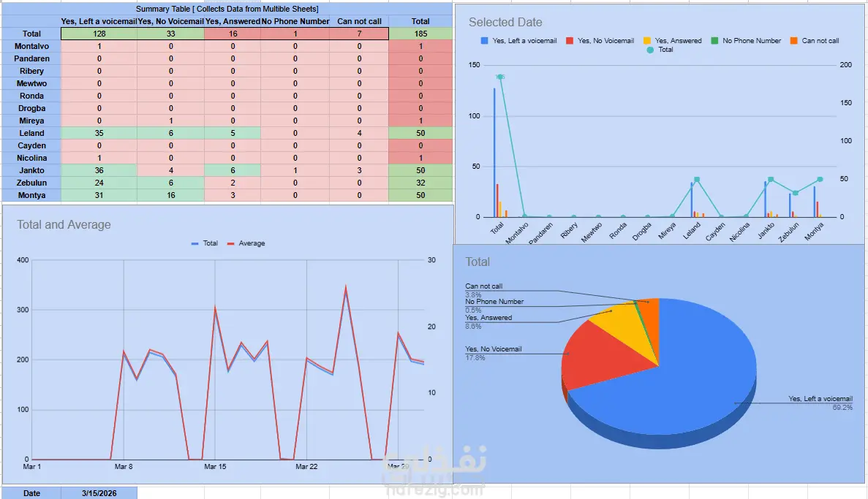The width and height of the screenshot is (868, 499).
Task: Select Jankto's voicemail count cell showing 36
Action: coord(99,170)
